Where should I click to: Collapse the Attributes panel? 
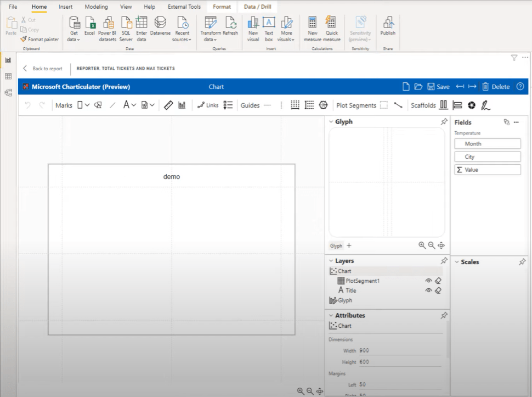[331, 316]
